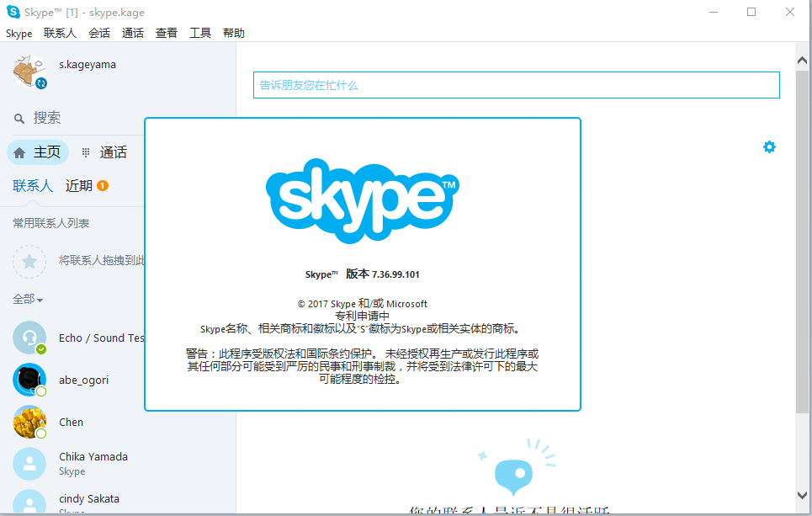This screenshot has width=812, height=516.
Task: Select the Chika Yamada contact
Action: pyautogui.click(x=118, y=464)
